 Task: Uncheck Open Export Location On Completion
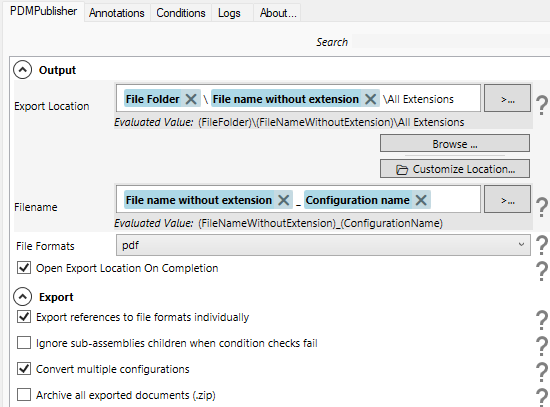[x=24, y=268]
